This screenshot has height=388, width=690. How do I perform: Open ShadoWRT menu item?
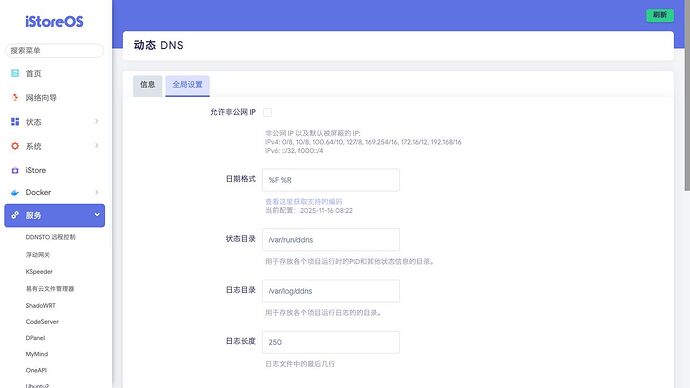[x=40, y=305]
